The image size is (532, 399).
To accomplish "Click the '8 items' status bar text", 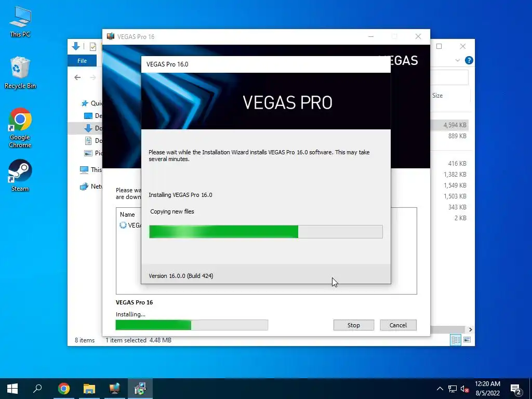I will coord(85,340).
